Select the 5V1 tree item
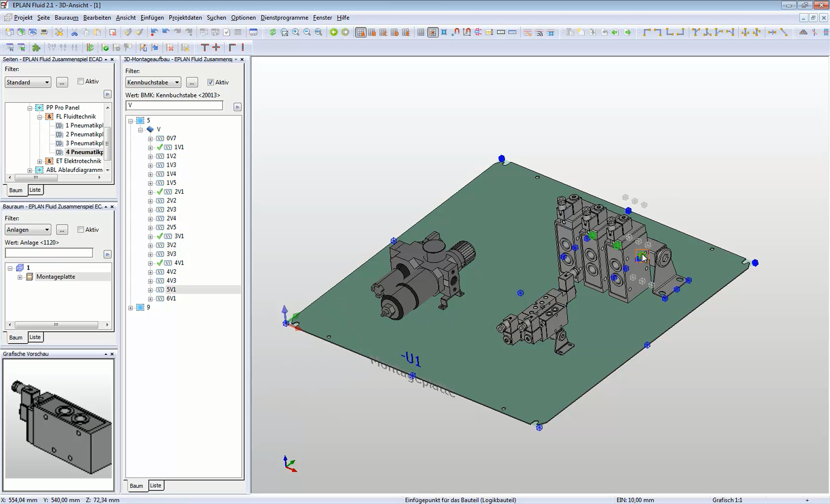Viewport: 830px width, 504px height. pos(171,289)
